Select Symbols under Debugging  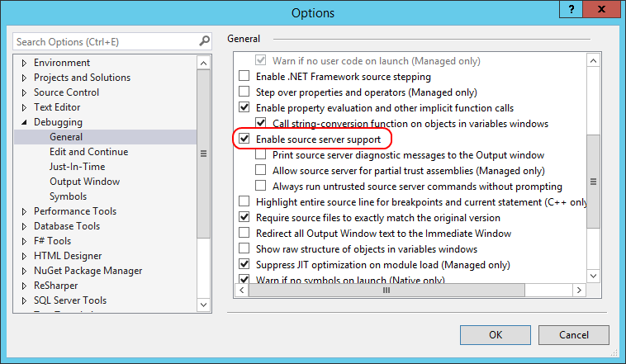[x=68, y=196]
